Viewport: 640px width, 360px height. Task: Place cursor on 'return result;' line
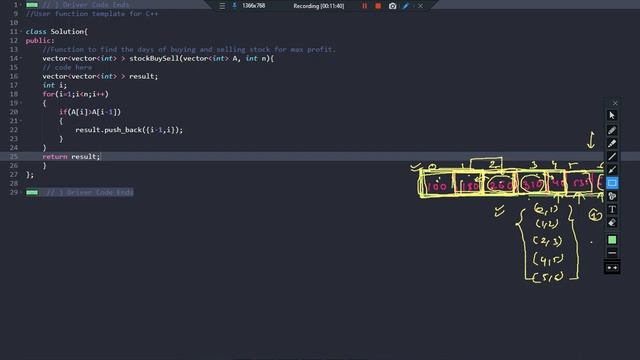tap(71, 157)
